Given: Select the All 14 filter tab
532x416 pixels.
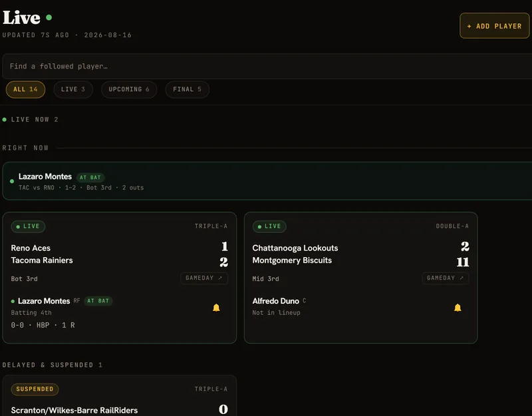Looking at the screenshot, I should click(x=25, y=90).
